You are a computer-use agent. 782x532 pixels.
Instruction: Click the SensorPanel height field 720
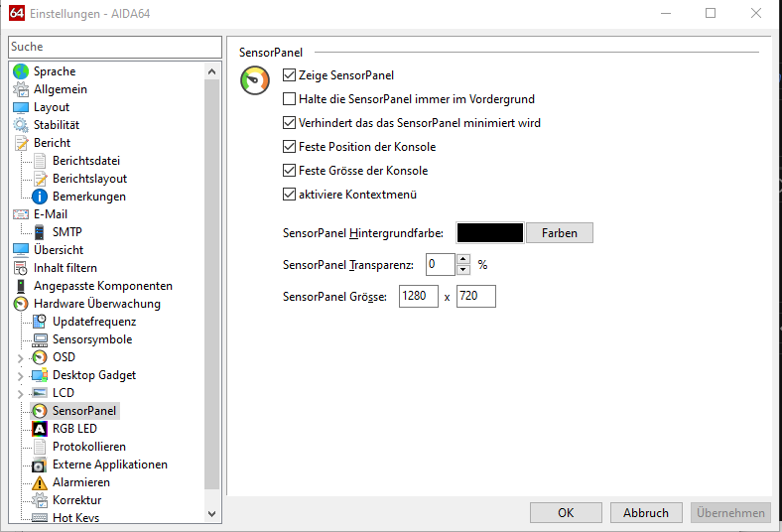click(475, 296)
